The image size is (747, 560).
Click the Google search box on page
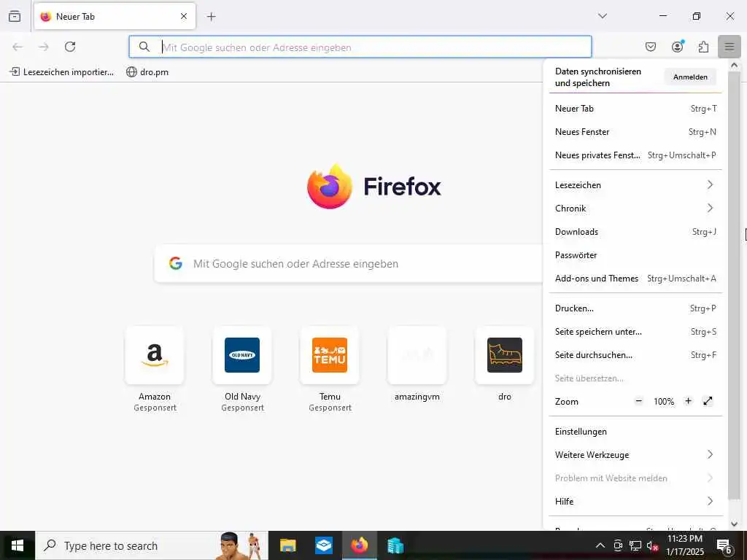click(348, 264)
